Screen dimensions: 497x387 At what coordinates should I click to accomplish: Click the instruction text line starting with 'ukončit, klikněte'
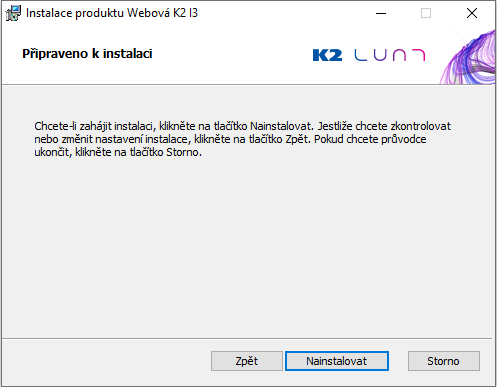[x=118, y=152]
